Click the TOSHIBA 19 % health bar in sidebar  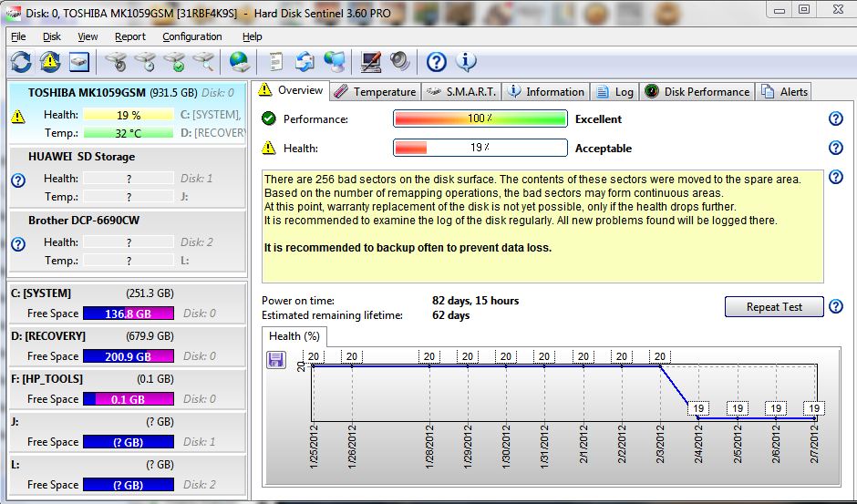tap(129, 115)
